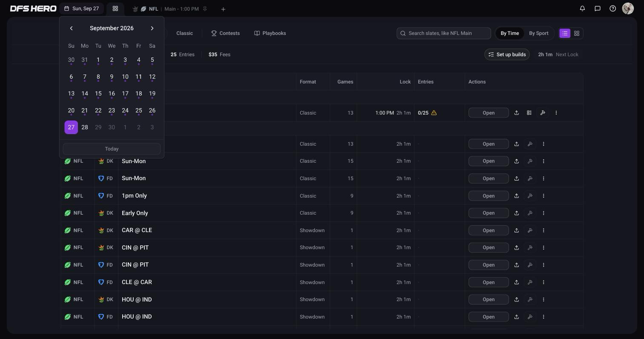Screen dimensions: 644x339
Task: Open the user avatar profile
Action: [628, 9]
